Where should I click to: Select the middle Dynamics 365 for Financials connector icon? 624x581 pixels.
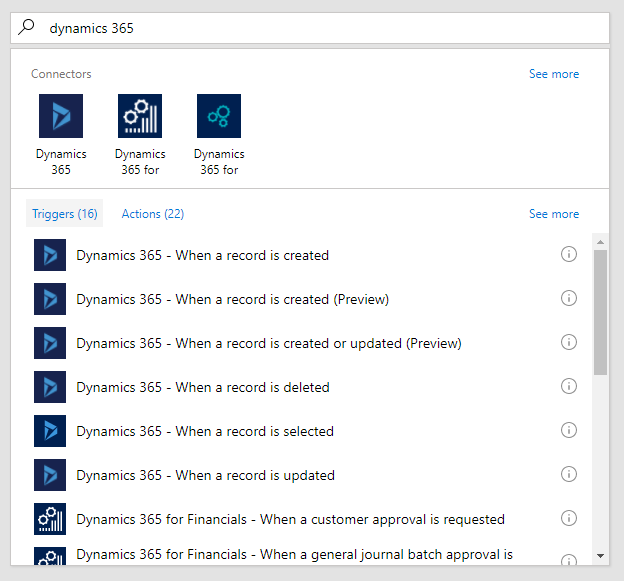click(140, 116)
